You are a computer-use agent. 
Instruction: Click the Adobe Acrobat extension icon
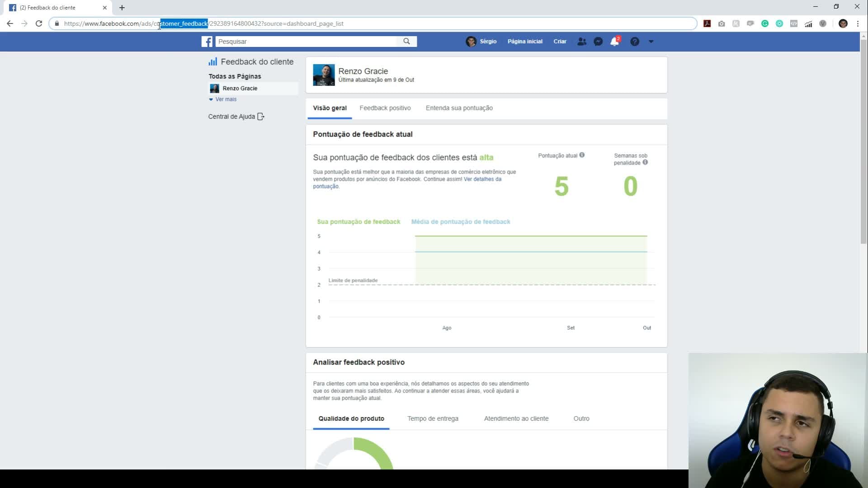coord(707,23)
